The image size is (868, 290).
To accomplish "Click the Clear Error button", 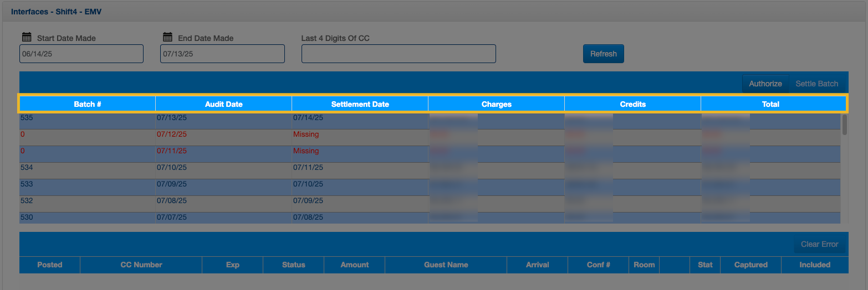I will pyautogui.click(x=819, y=244).
